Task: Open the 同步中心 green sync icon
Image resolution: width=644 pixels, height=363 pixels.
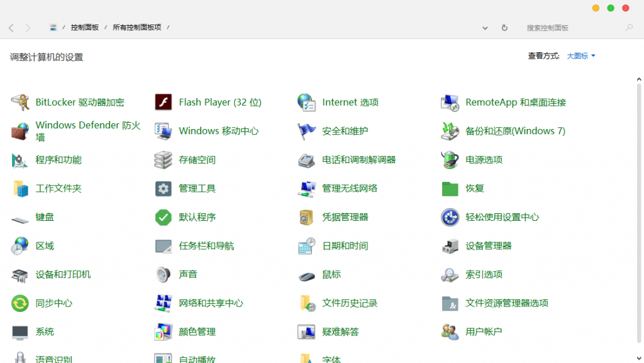Action: click(x=19, y=303)
